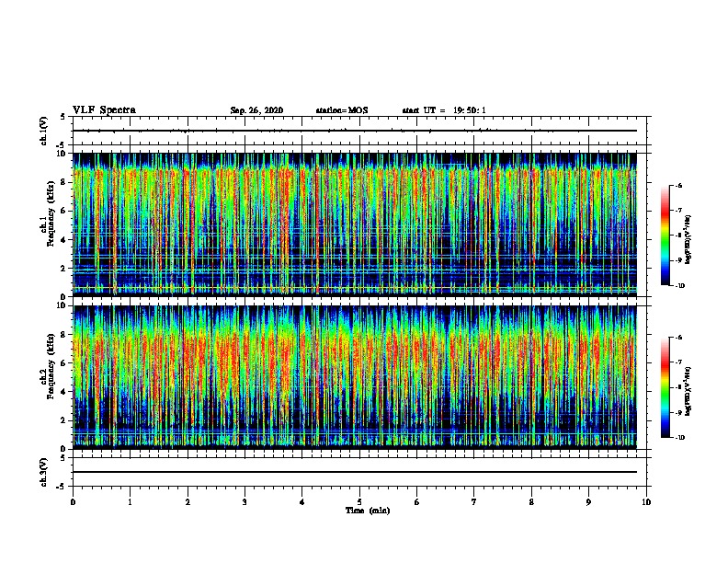Click the ch.2 spectrogram color scale bar

click(665, 387)
